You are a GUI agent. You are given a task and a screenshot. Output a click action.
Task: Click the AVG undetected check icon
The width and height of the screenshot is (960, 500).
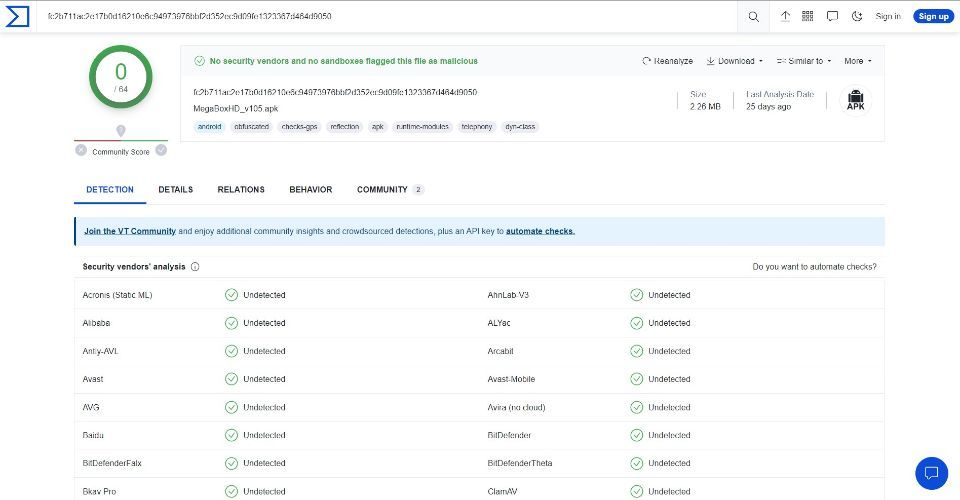(x=231, y=407)
